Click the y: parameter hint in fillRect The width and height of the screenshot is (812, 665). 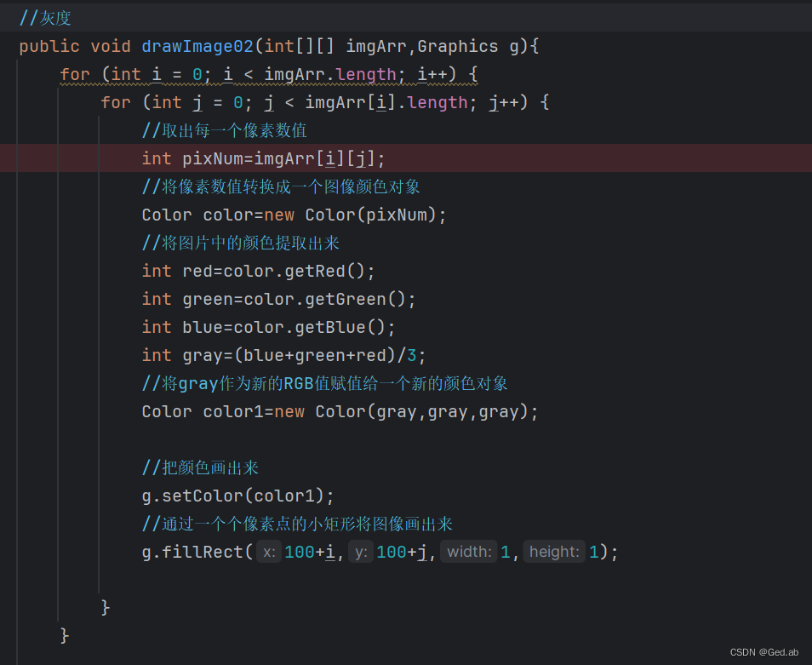point(361,552)
